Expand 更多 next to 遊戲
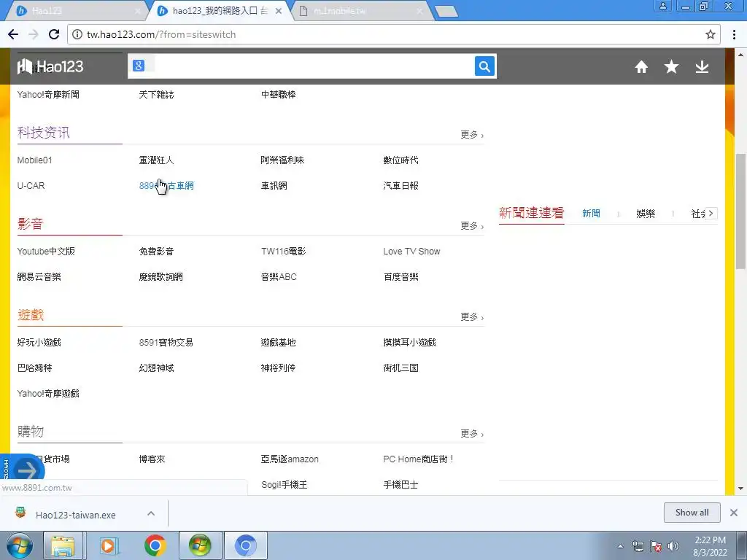Image resolution: width=747 pixels, height=560 pixels. [472, 317]
